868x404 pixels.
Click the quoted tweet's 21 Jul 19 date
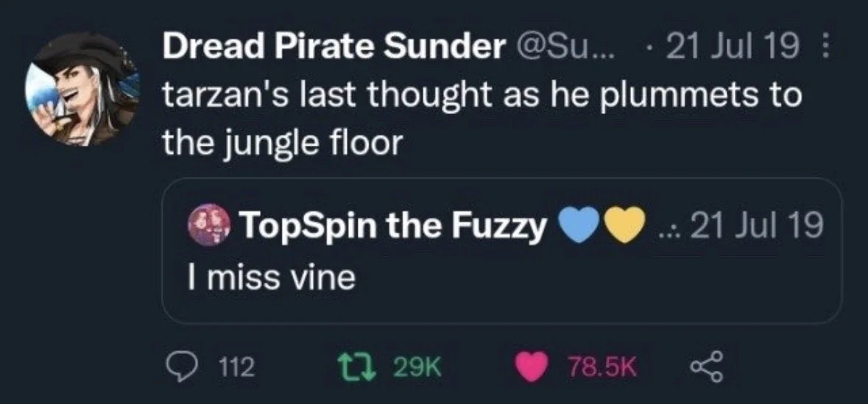pos(757,226)
